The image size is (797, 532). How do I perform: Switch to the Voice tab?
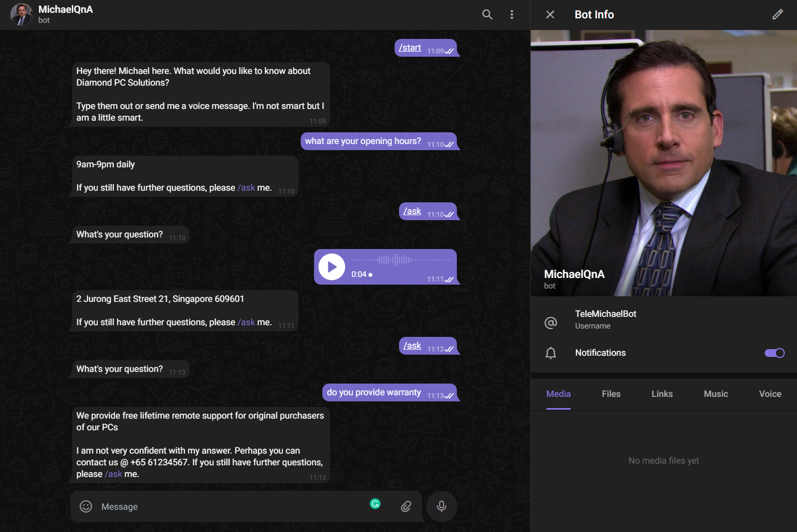click(x=770, y=394)
